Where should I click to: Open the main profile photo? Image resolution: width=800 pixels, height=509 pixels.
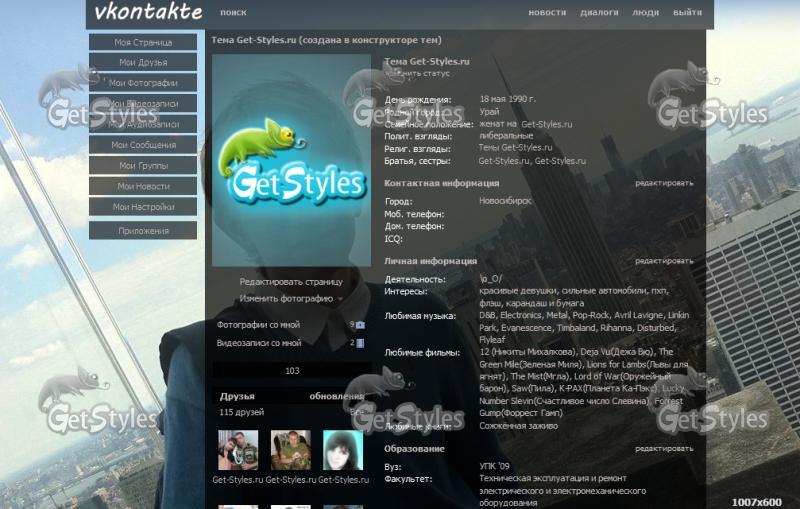291,160
